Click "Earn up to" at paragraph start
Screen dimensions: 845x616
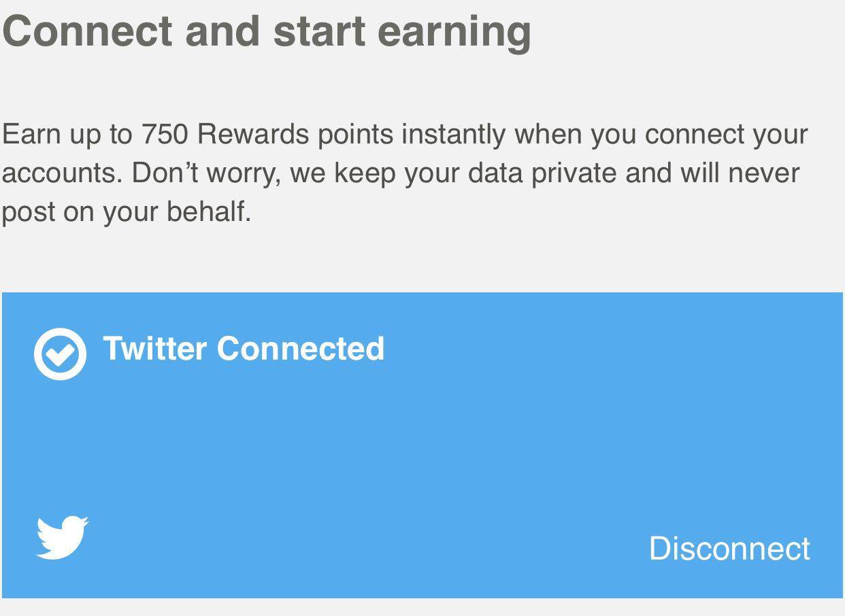(67, 135)
